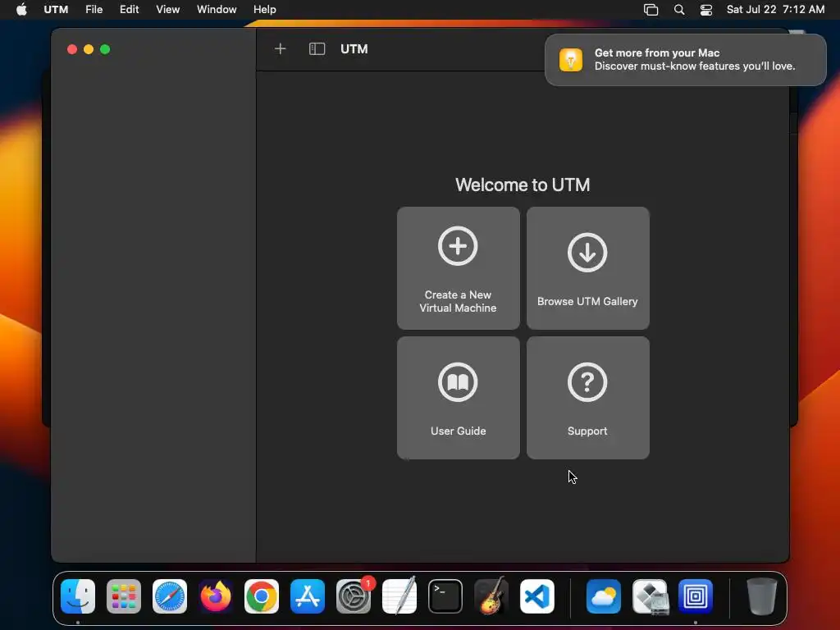Open the UTM application menu
The width and height of the screenshot is (840, 630).
click(x=56, y=10)
